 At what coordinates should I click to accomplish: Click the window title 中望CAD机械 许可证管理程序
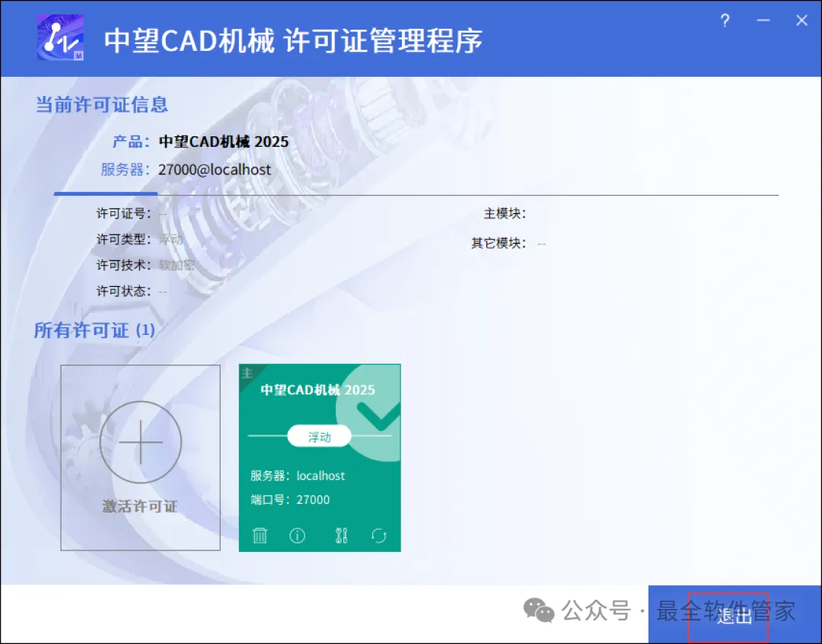point(294,40)
